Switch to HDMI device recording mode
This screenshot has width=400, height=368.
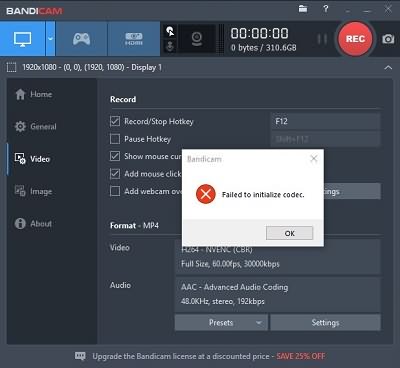click(134, 39)
